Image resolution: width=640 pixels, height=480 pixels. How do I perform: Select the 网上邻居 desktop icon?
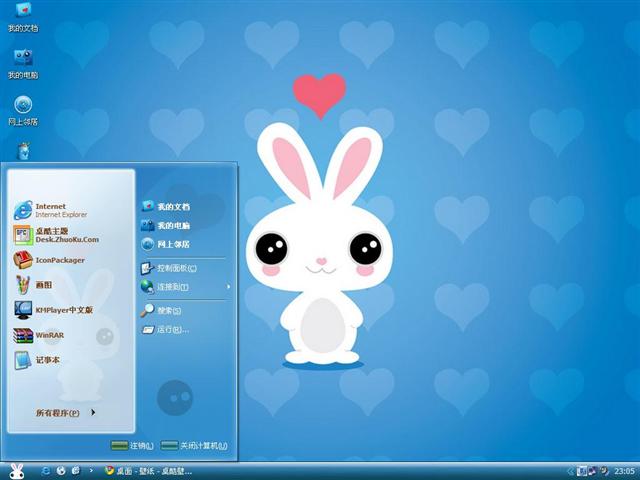23,108
